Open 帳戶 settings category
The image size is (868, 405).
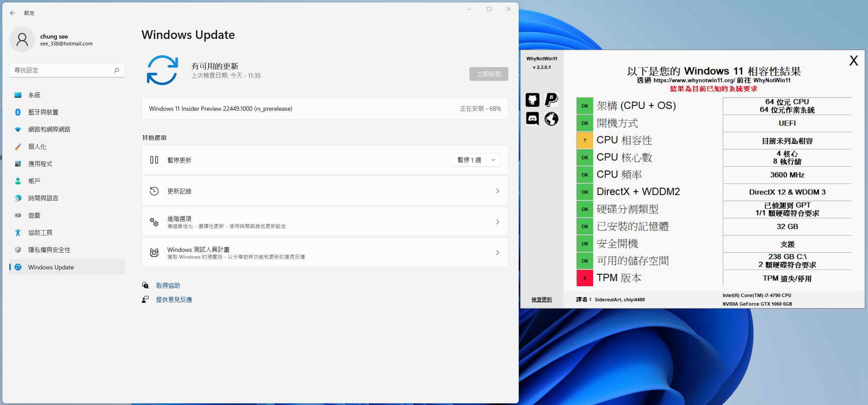click(67, 181)
